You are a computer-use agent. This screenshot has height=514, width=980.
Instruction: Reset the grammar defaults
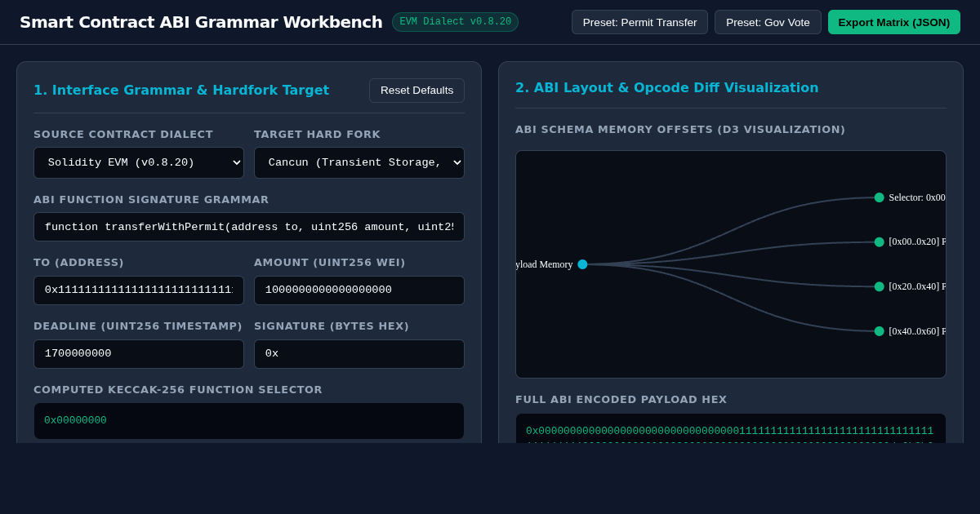click(x=416, y=91)
